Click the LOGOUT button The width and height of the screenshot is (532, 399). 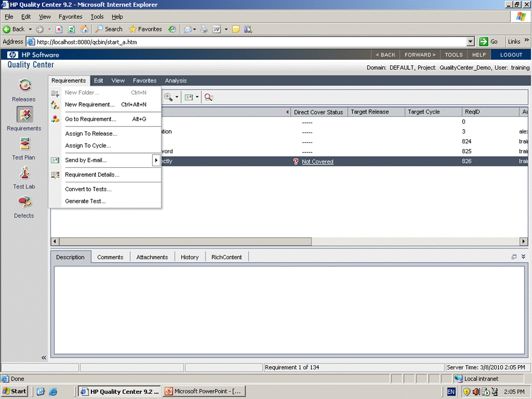(x=511, y=55)
